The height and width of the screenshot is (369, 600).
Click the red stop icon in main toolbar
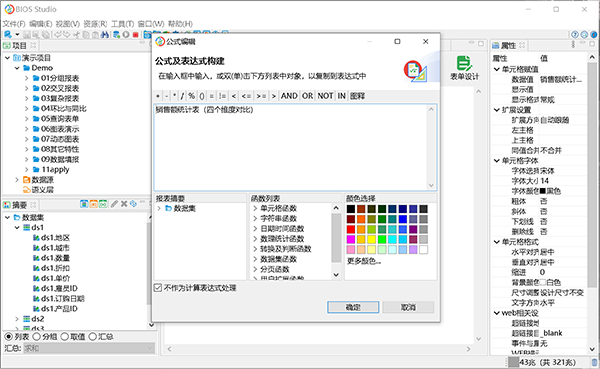[x=135, y=35]
